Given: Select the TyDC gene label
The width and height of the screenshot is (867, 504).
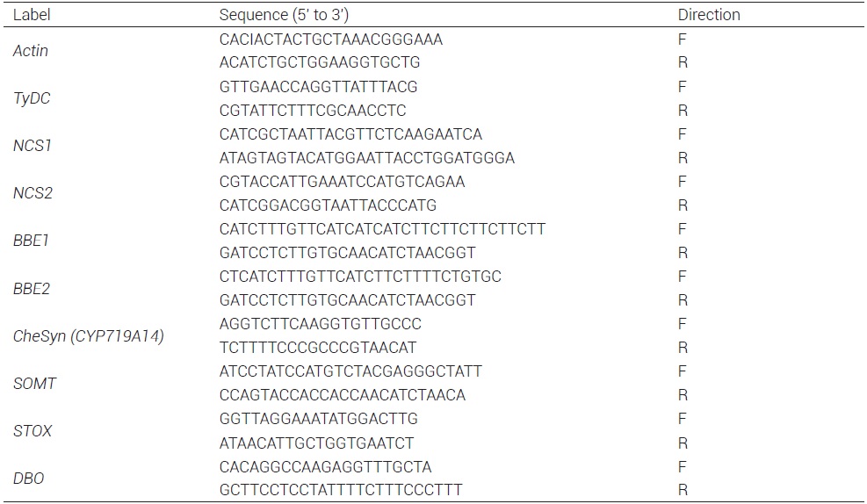Looking at the screenshot, I should click(32, 98).
